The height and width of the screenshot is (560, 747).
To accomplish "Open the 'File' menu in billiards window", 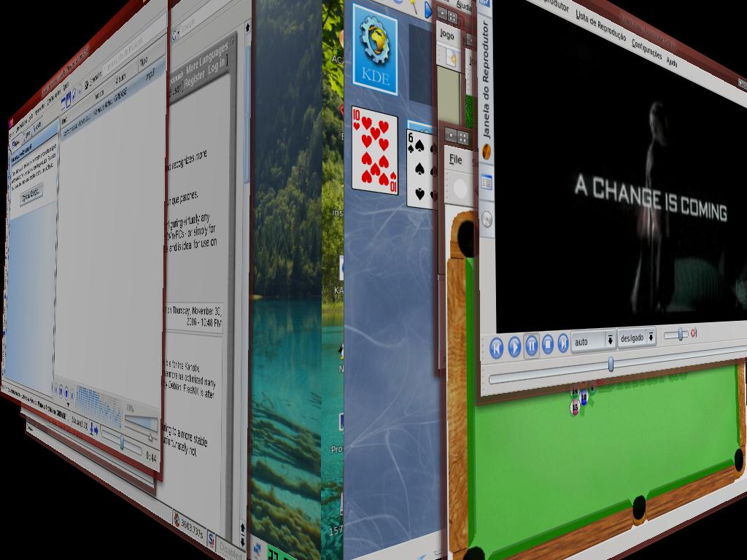I will click(x=455, y=160).
